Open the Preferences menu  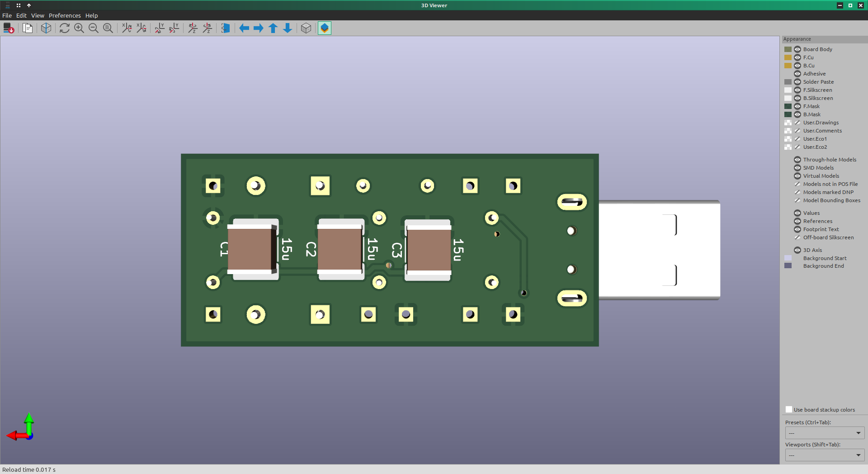click(x=65, y=15)
